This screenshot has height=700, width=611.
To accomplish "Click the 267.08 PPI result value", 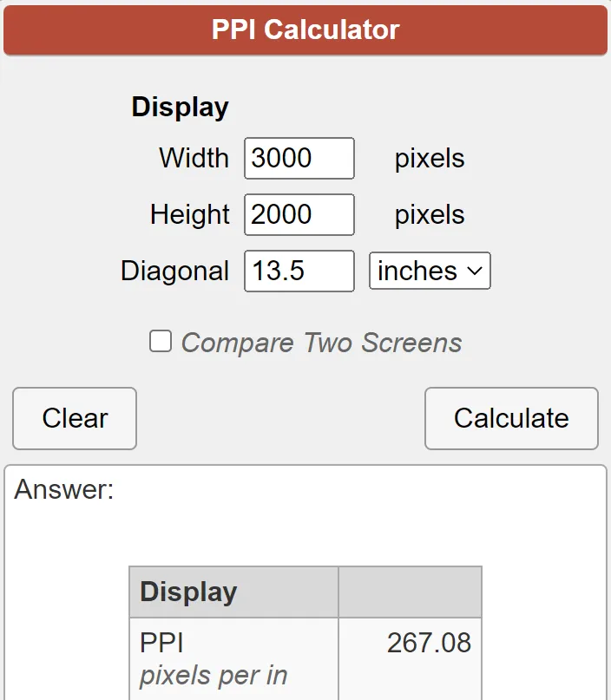I will click(x=429, y=643).
